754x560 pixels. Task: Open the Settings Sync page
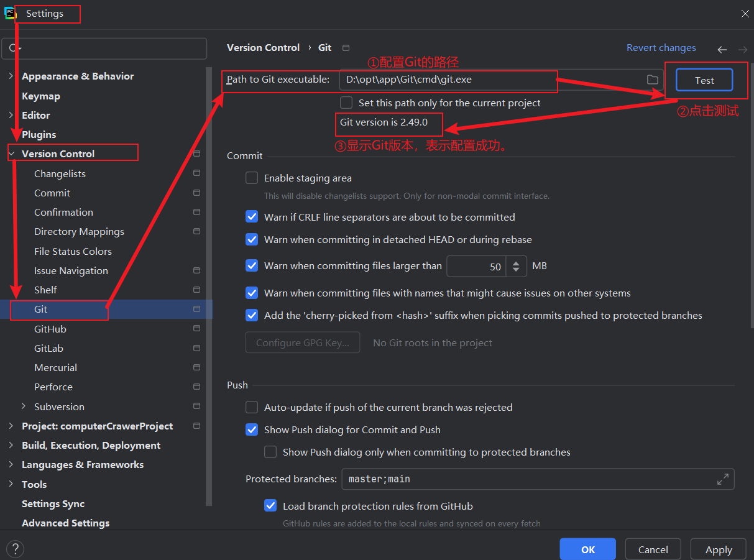53,503
